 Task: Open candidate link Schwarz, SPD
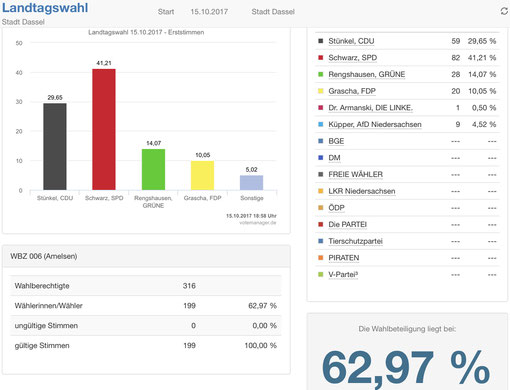click(x=352, y=58)
